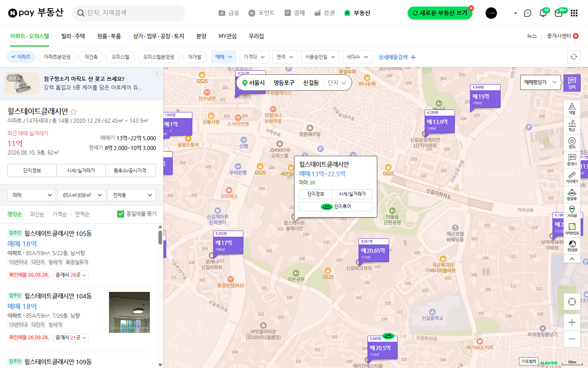This screenshot has width=588, height=368.
Task: Toggle the 오피스텔 filter chip
Action: click(x=120, y=57)
